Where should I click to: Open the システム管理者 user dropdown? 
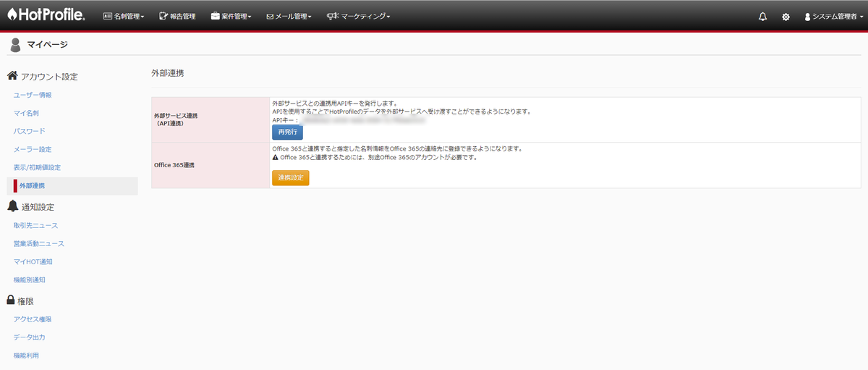pyautogui.click(x=834, y=16)
